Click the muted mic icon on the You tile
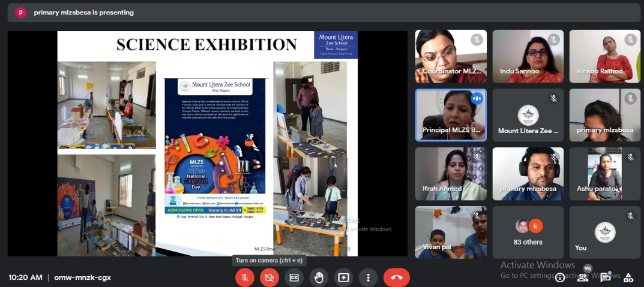 (x=630, y=216)
